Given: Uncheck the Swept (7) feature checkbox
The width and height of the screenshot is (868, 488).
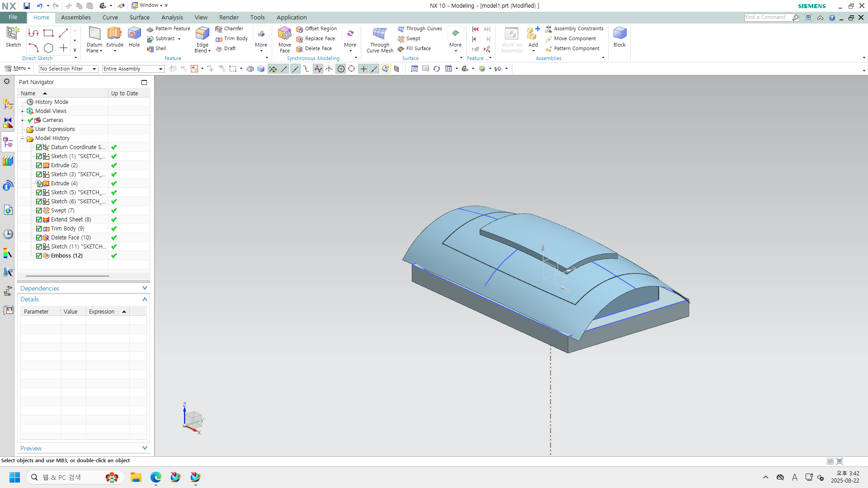Looking at the screenshot, I should (x=39, y=211).
